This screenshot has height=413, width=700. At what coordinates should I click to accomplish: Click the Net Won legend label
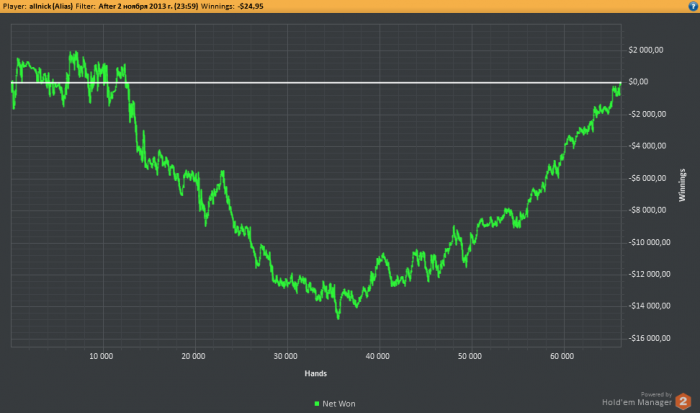[x=339, y=404]
